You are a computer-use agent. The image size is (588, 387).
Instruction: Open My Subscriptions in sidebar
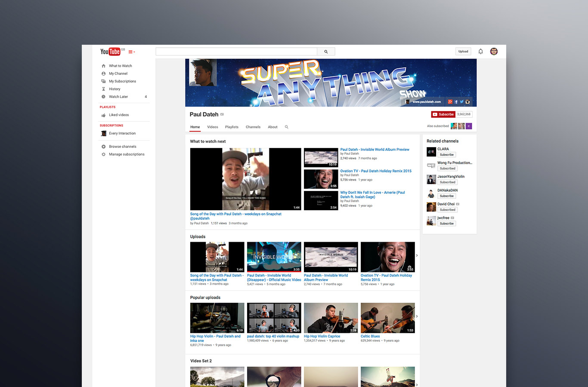(122, 81)
